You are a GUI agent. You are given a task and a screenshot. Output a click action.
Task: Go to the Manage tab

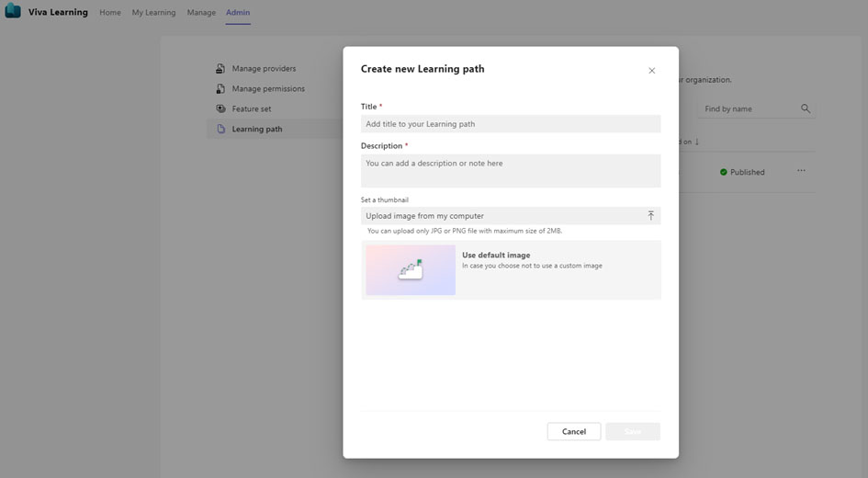click(201, 13)
